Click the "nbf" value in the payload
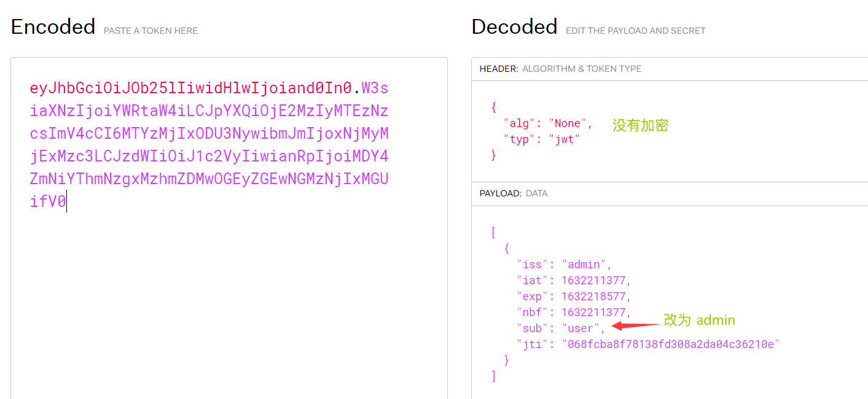The image size is (868, 399). (593, 312)
